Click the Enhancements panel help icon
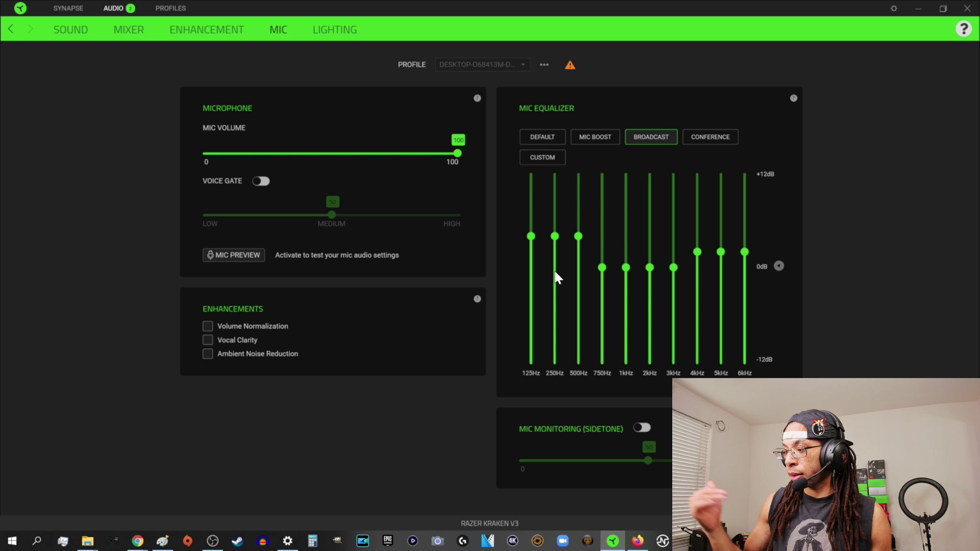 pos(477,299)
